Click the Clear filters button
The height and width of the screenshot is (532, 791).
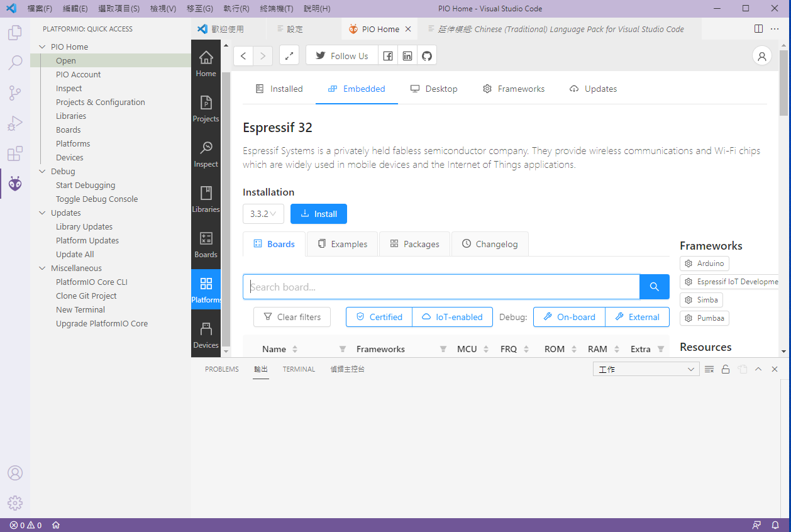pos(292,317)
